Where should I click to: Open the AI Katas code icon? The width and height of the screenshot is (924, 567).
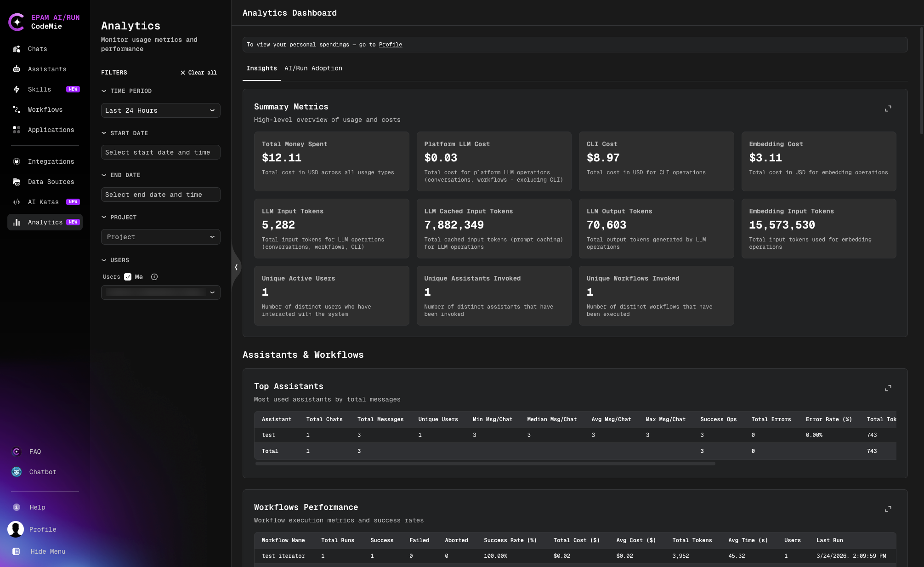point(17,202)
